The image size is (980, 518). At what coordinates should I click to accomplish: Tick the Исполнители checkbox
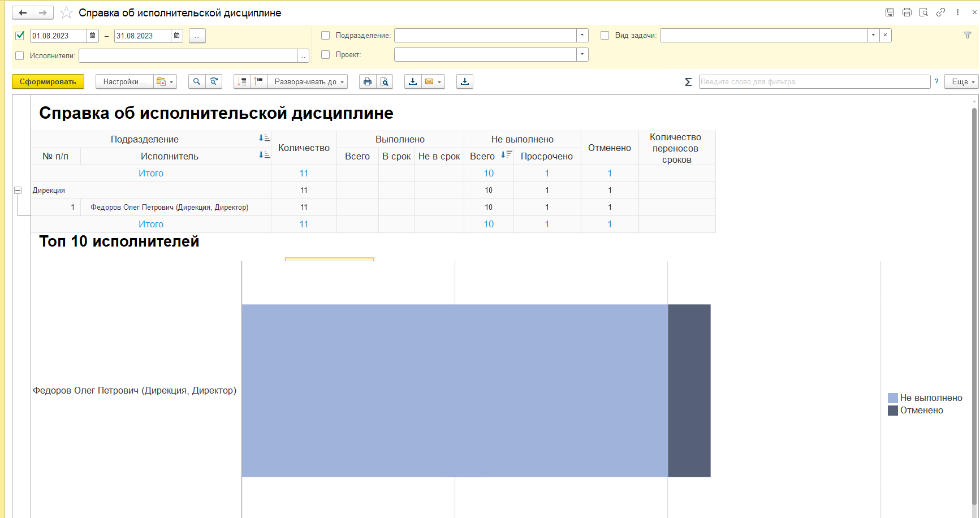(20, 56)
